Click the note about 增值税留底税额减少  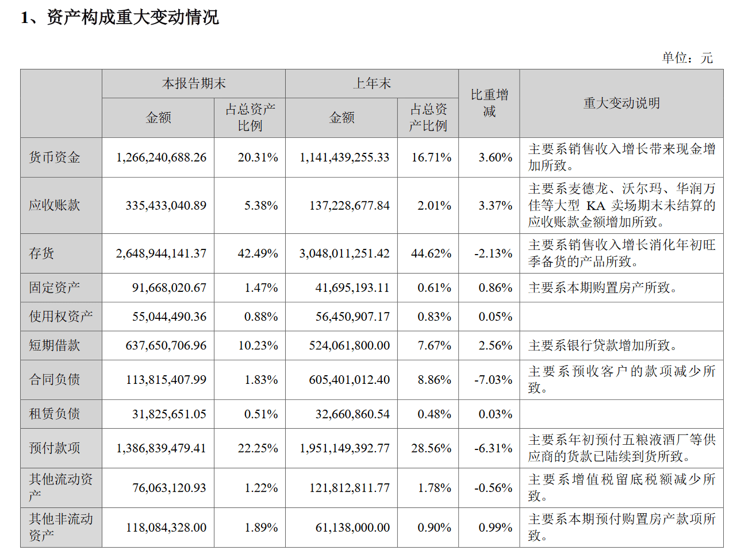tap(622, 487)
